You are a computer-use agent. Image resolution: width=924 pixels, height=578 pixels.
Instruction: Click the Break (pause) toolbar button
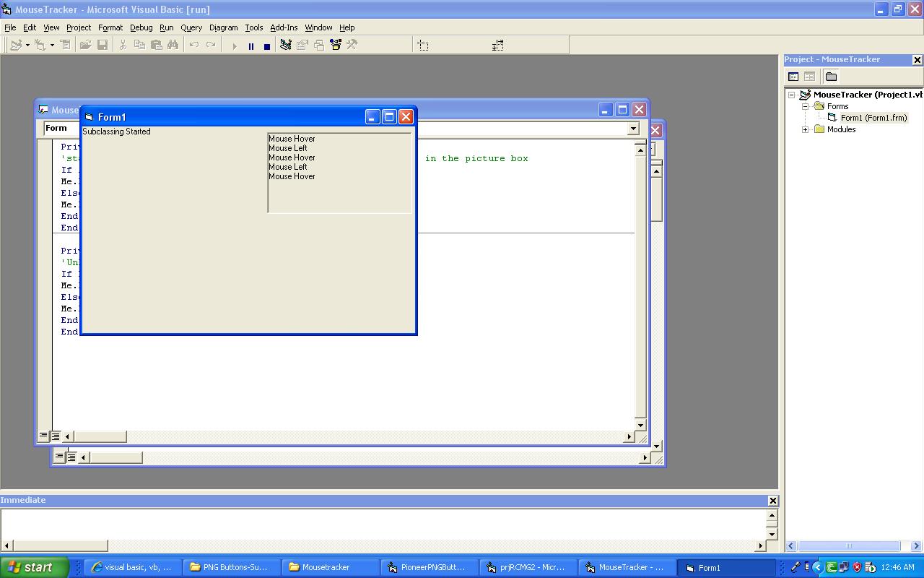click(250, 46)
